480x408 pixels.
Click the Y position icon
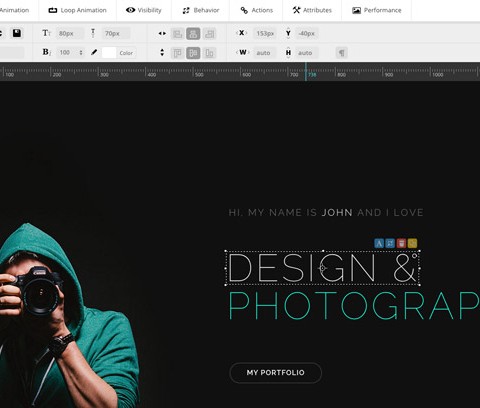(288, 33)
